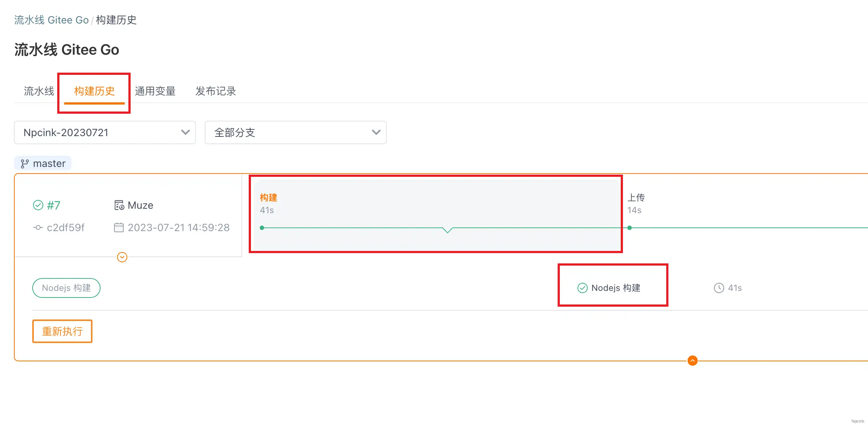This screenshot has width=868, height=427.
Task: Click the 流水线 Gitee Go page heading
Action: coord(67,50)
